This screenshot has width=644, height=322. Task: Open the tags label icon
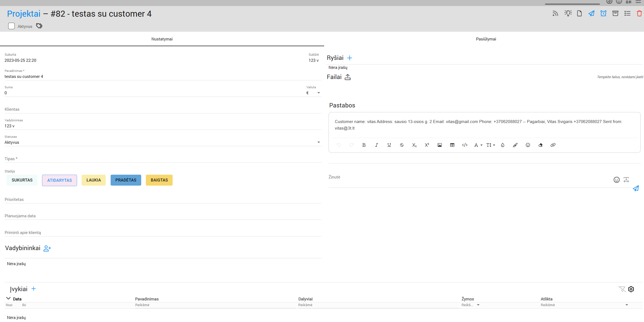[39, 26]
